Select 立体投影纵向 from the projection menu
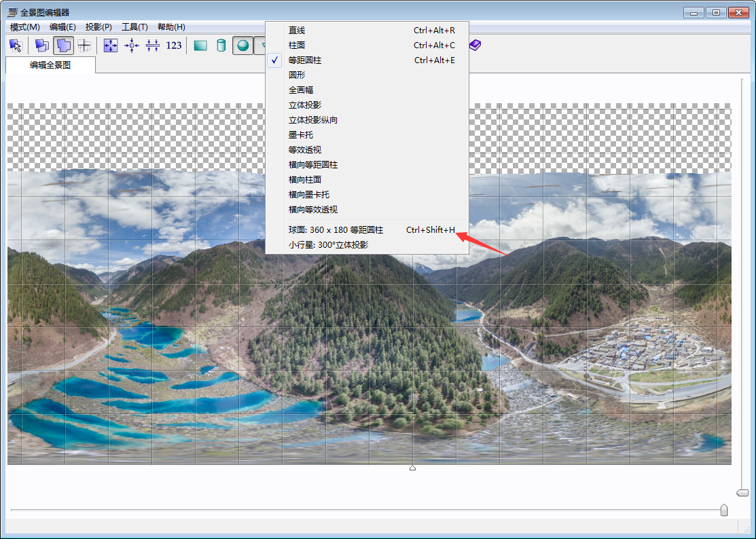Screen dimensions: 756x539 point(367,120)
